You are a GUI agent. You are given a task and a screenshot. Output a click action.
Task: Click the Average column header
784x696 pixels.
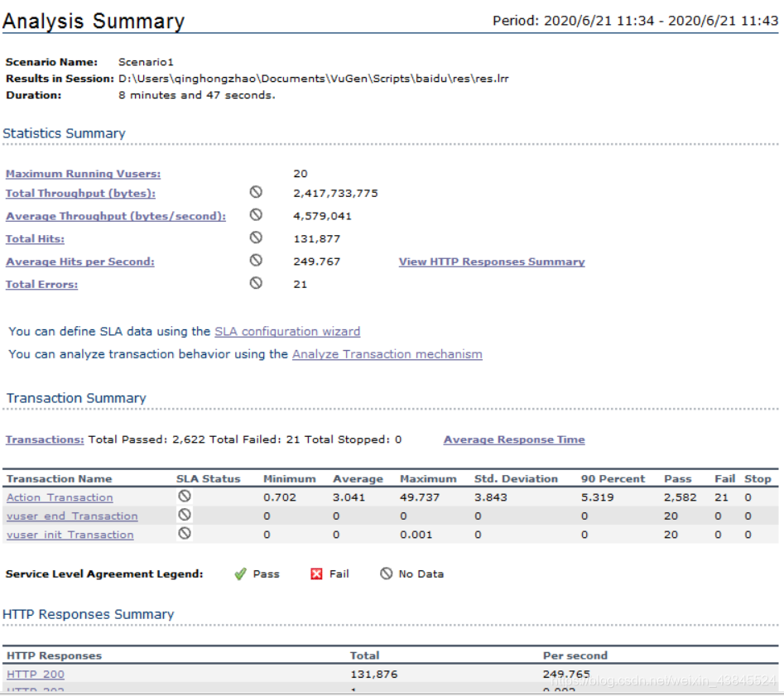(x=358, y=479)
